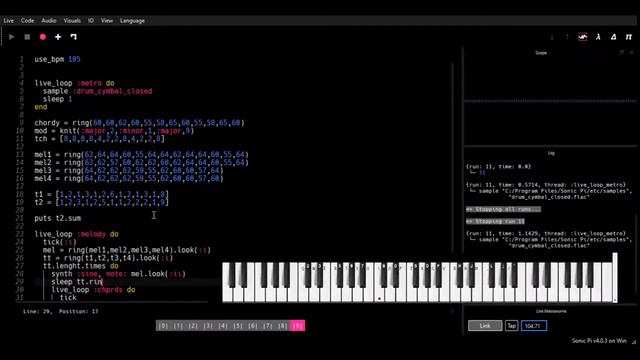Viewport: 640px width, 360px height.
Task: Click 'live_loop :metro do' code line
Action: 74,83
